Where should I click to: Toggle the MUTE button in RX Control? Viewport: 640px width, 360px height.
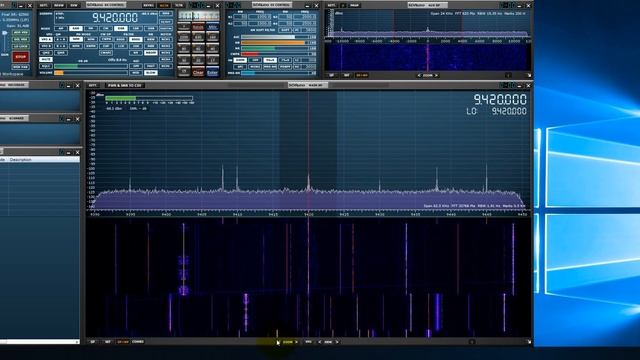point(46,60)
